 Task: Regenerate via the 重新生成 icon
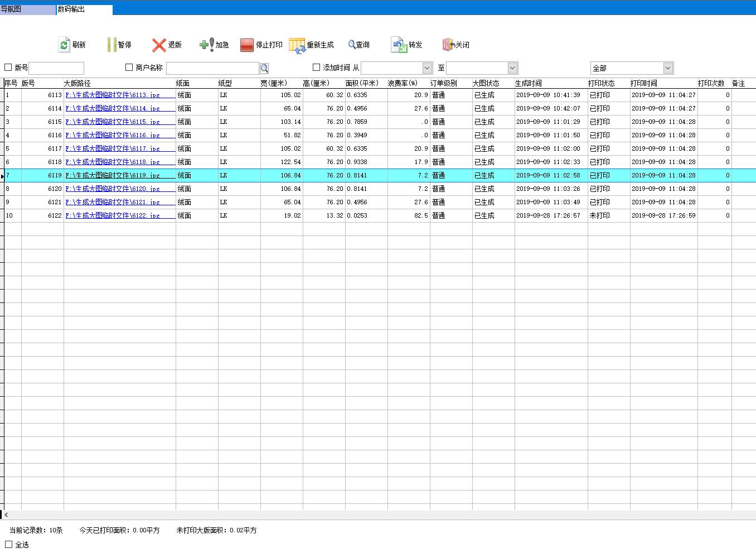(297, 45)
